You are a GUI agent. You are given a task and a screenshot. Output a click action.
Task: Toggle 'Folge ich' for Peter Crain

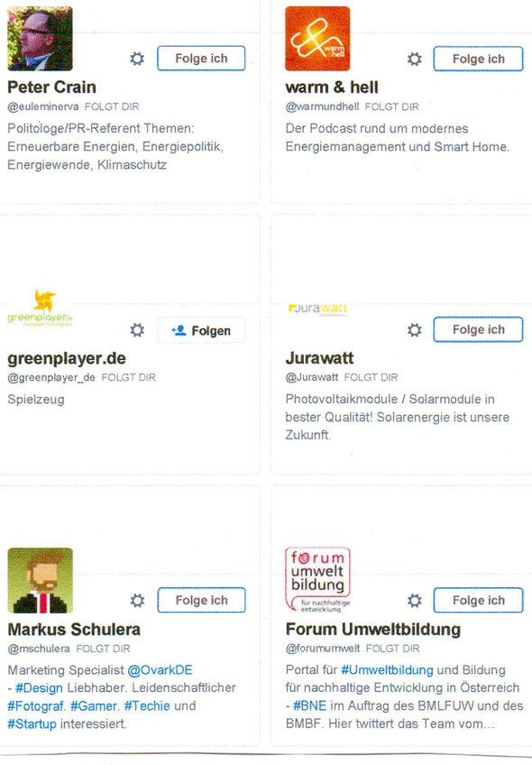[x=201, y=59]
